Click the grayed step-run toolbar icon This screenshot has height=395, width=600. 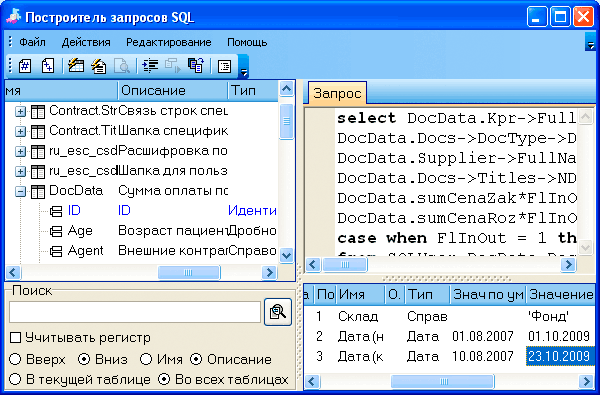tap(173, 66)
